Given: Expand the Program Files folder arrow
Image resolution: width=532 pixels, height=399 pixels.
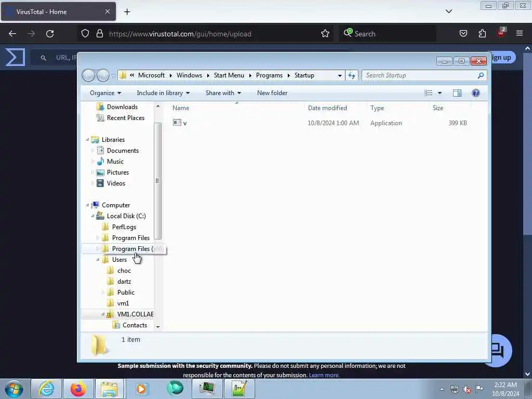Looking at the screenshot, I should (x=98, y=238).
